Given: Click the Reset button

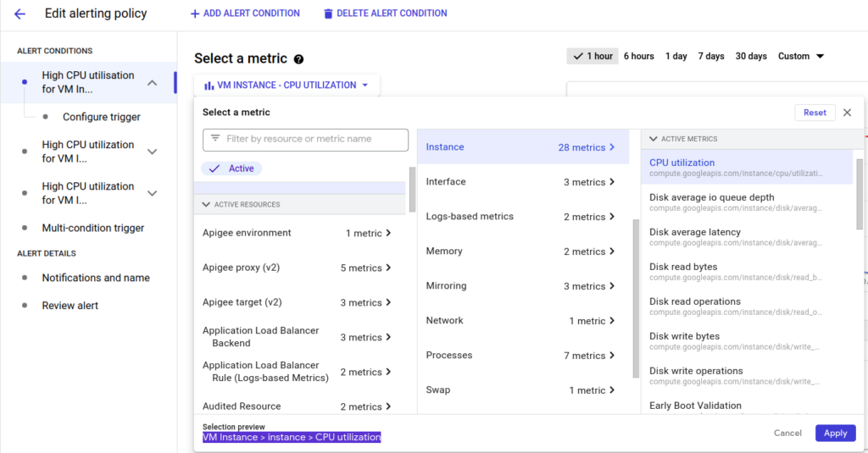Looking at the screenshot, I should coord(815,113).
